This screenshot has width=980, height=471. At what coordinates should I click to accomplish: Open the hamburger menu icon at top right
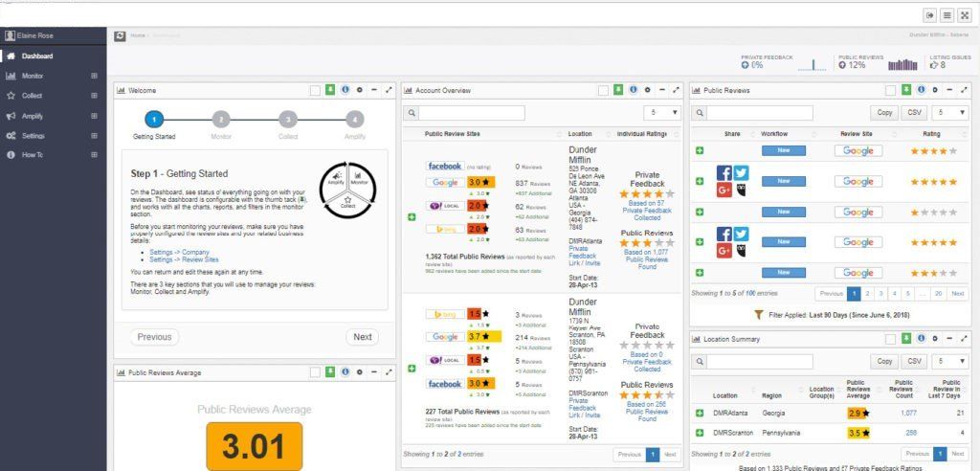[x=947, y=15]
